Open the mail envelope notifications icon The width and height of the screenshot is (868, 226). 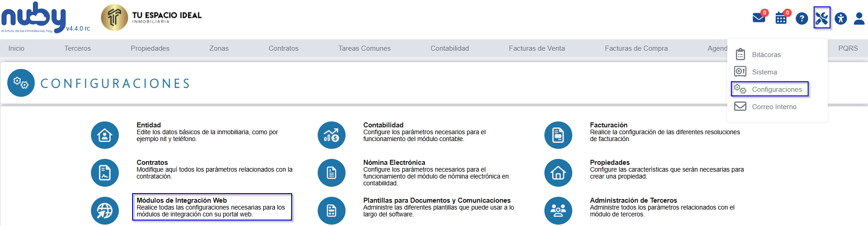tap(759, 18)
